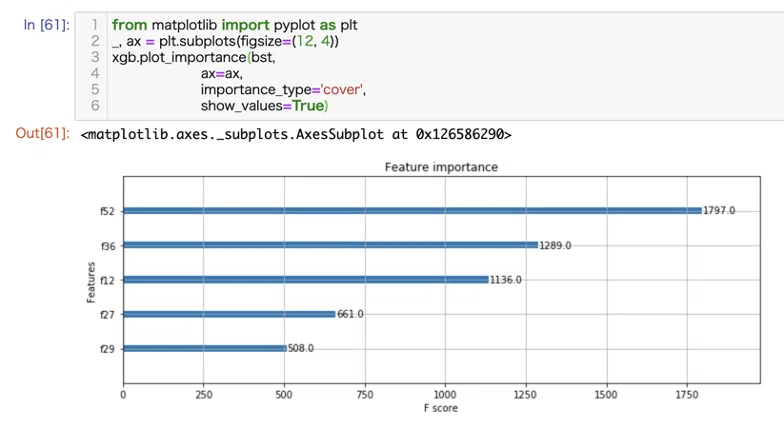Image resolution: width=784 pixels, height=428 pixels.
Task: Click the f36 y-axis tick label
Action: click(108, 246)
